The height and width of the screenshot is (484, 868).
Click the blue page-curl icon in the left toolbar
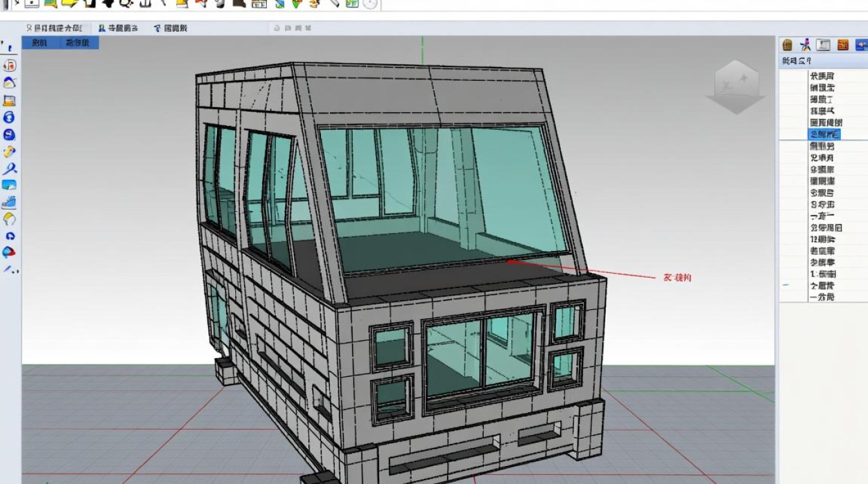pyautogui.click(x=9, y=185)
